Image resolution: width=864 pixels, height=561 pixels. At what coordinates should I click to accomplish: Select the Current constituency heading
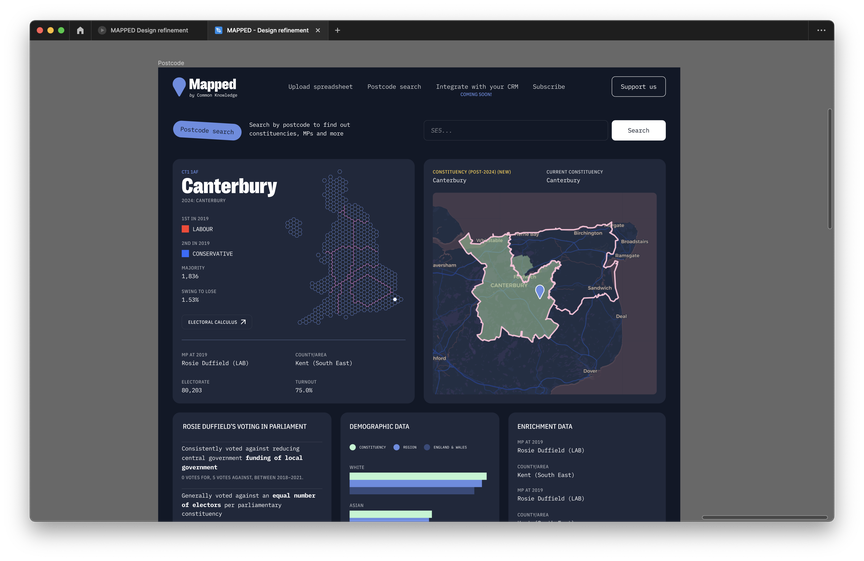coord(574,172)
